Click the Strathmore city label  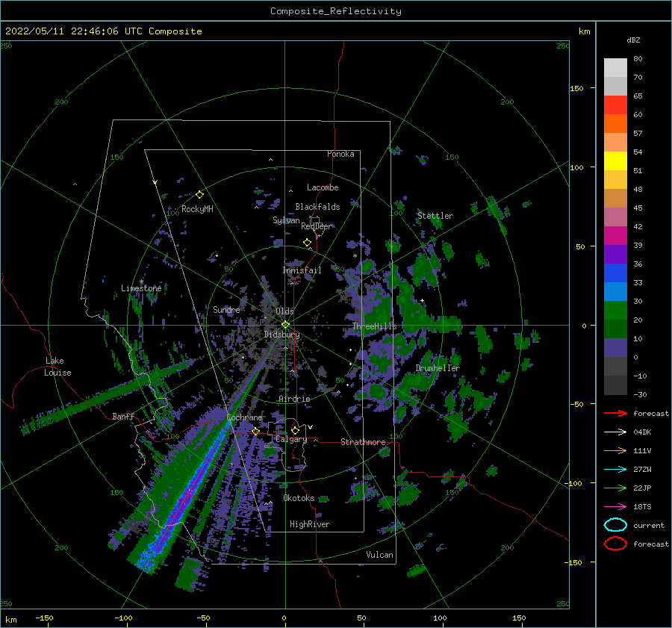click(x=363, y=442)
